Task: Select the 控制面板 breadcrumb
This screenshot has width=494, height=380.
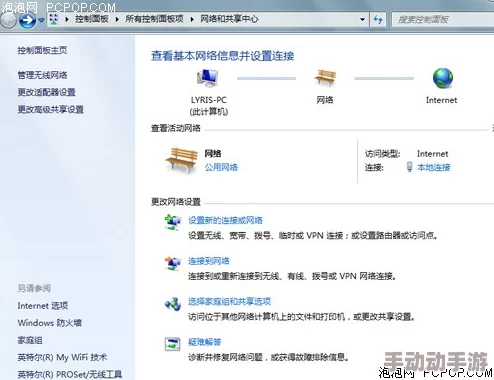Action: click(x=92, y=19)
